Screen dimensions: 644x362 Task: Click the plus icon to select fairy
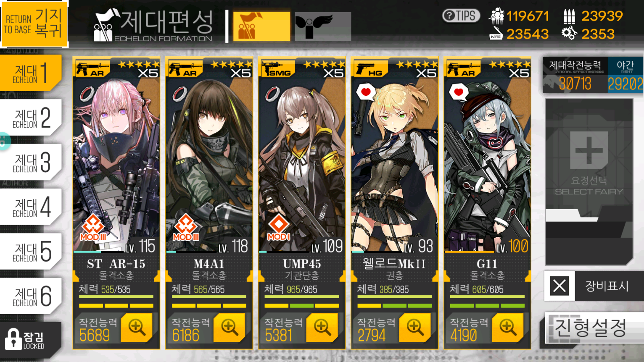pos(589,150)
